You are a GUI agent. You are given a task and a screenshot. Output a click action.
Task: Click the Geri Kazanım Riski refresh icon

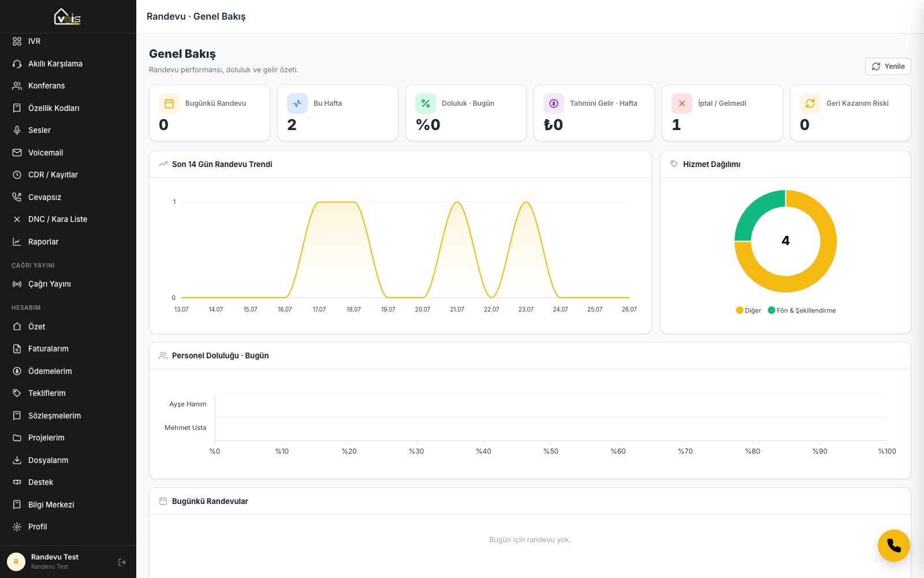pyautogui.click(x=810, y=103)
